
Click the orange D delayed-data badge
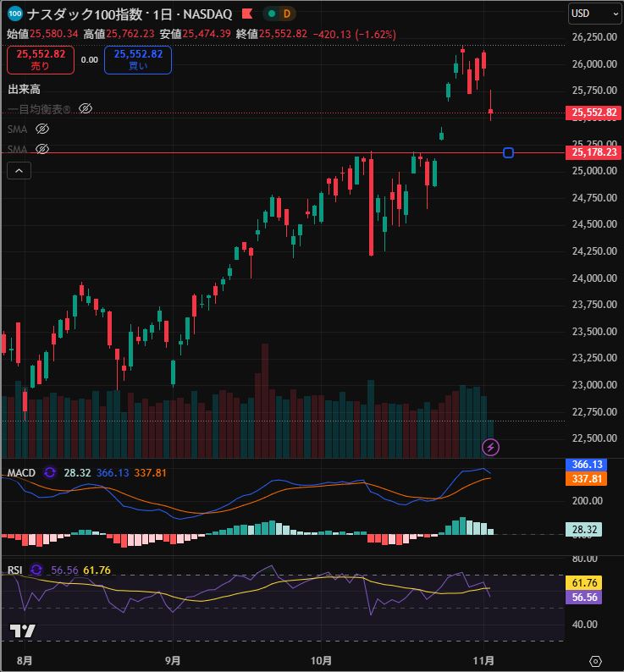click(286, 14)
